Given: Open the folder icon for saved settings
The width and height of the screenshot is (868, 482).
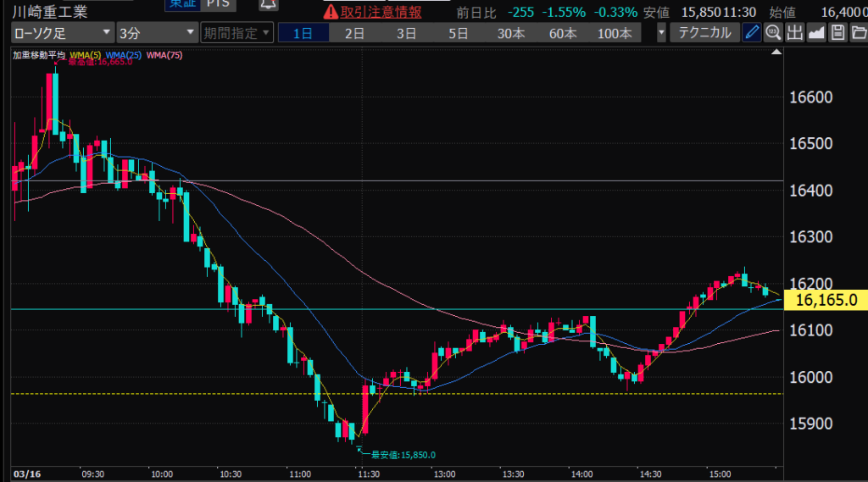Looking at the screenshot, I should click(x=858, y=34).
